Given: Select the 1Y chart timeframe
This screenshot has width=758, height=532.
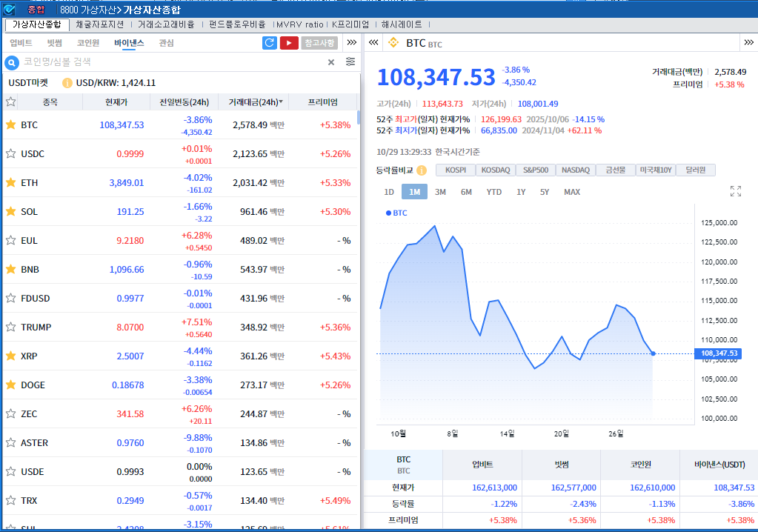Looking at the screenshot, I should click(x=521, y=191).
